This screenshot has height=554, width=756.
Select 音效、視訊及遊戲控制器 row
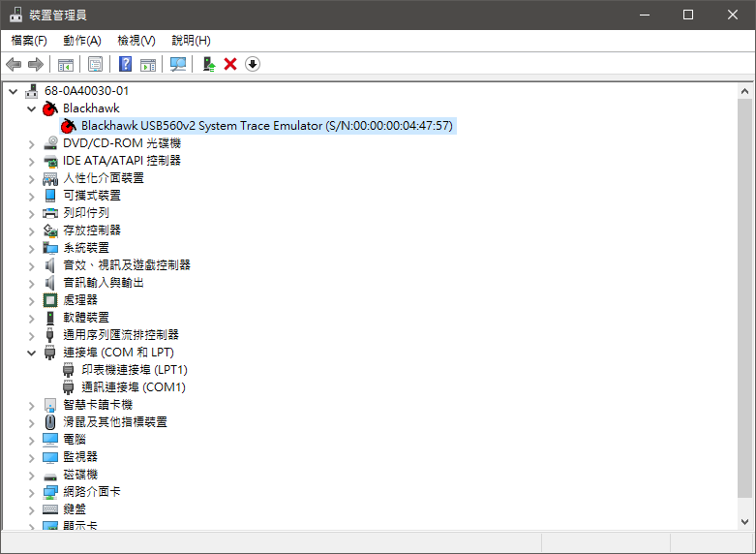[x=127, y=265]
